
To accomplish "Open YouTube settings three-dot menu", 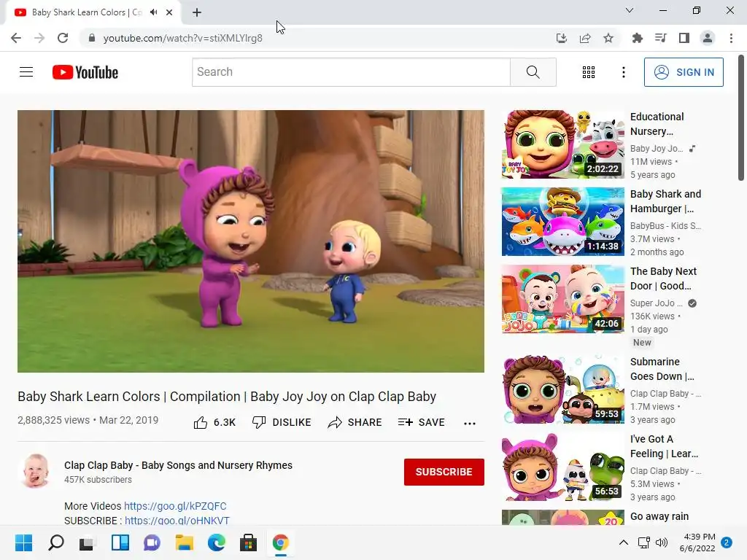I will point(623,72).
